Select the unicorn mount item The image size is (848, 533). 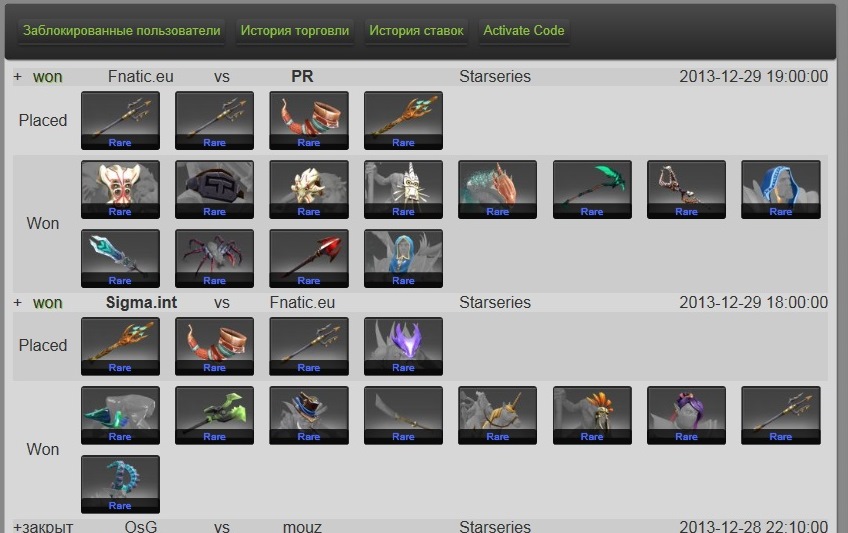click(x=498, y=416)
